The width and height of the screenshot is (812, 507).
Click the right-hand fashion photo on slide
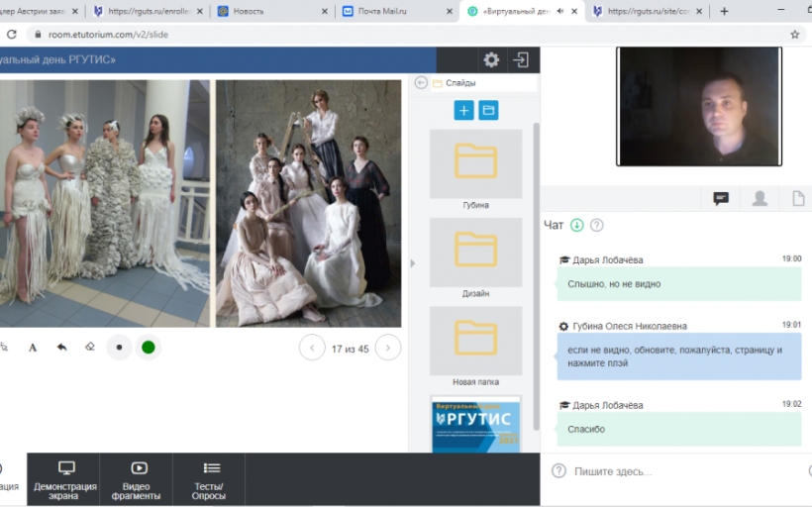coord(309,204)
